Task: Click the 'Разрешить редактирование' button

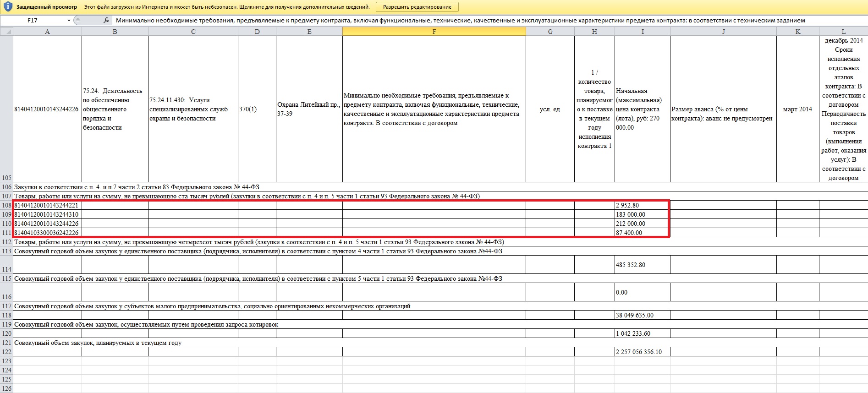Action: tap(417, 7)
